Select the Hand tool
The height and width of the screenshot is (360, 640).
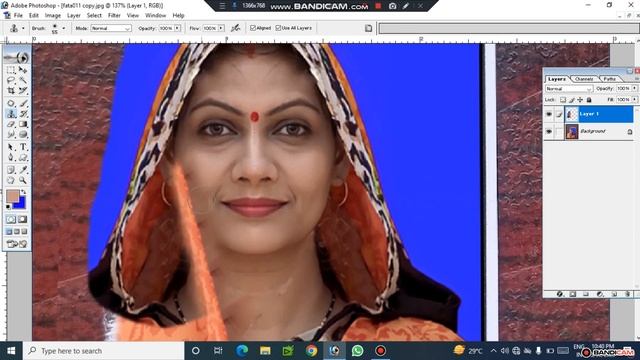(x=11, y=180)
